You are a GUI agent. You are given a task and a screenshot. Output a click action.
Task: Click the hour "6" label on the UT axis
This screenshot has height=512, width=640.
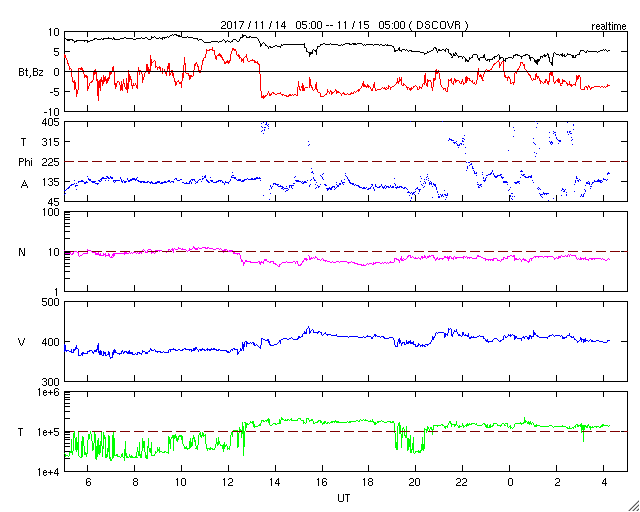pos(88,482)
